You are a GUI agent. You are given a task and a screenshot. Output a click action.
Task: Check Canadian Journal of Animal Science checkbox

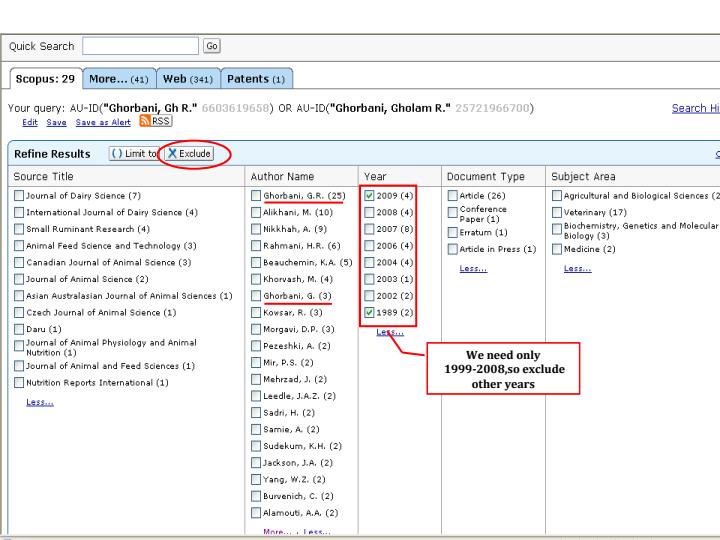click(19, 262)
